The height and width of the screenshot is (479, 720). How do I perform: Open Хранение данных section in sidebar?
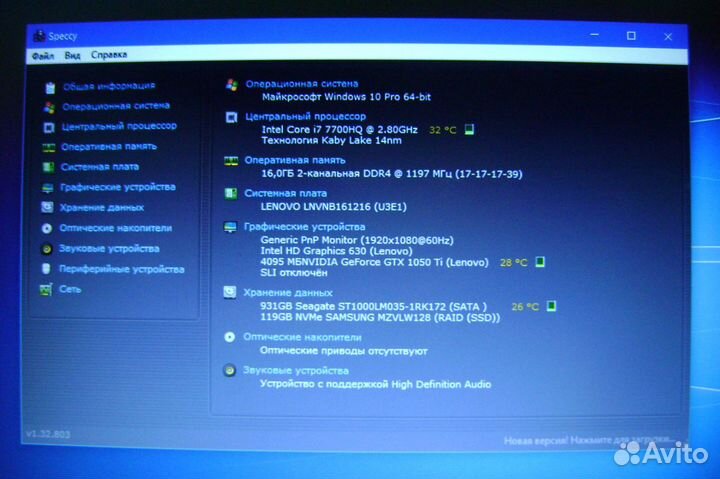point(102,208)
